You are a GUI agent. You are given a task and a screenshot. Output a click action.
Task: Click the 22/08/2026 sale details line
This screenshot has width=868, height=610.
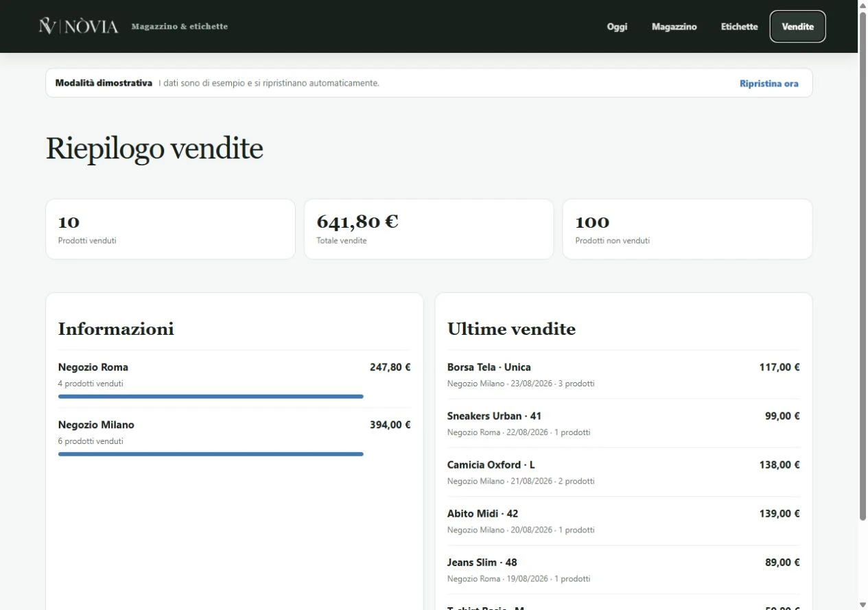pos(519,432)
